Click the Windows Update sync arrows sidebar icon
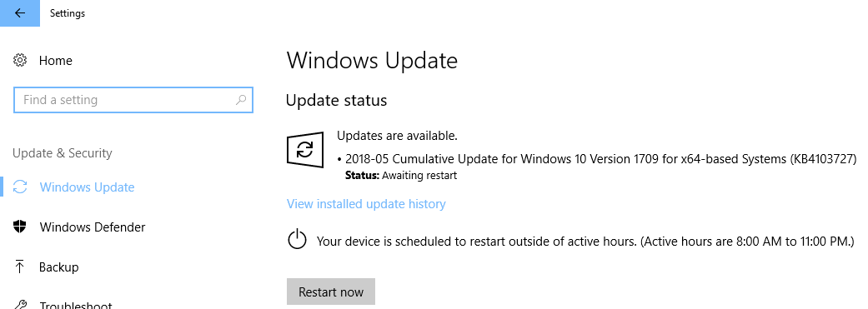868x309 pixels. [20, 187]
